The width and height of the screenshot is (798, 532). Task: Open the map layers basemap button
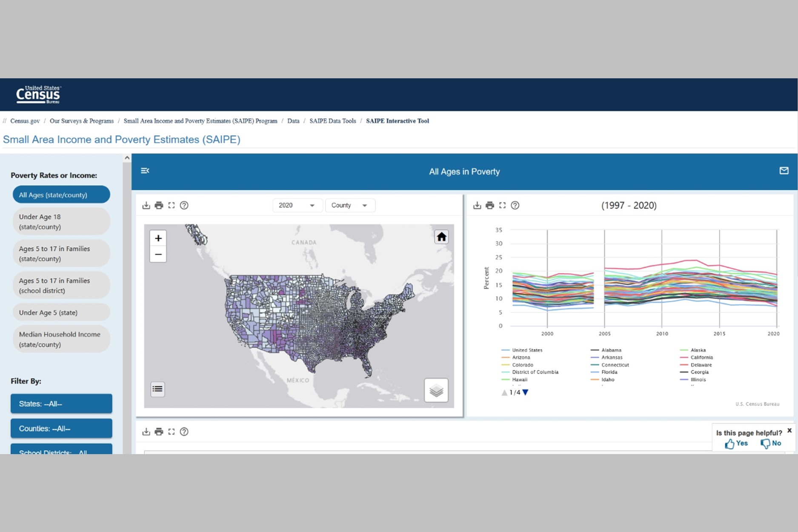(x=436, y=390)
